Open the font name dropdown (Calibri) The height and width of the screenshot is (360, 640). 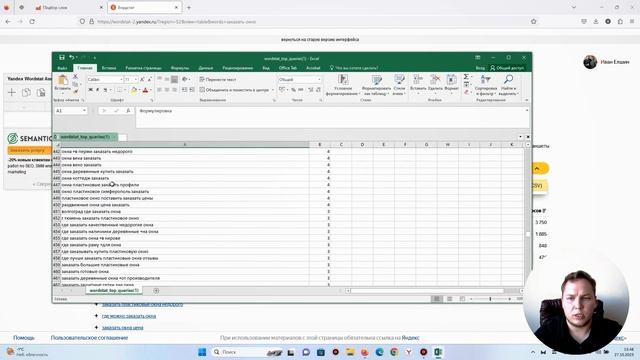click(x=121, y=79)
